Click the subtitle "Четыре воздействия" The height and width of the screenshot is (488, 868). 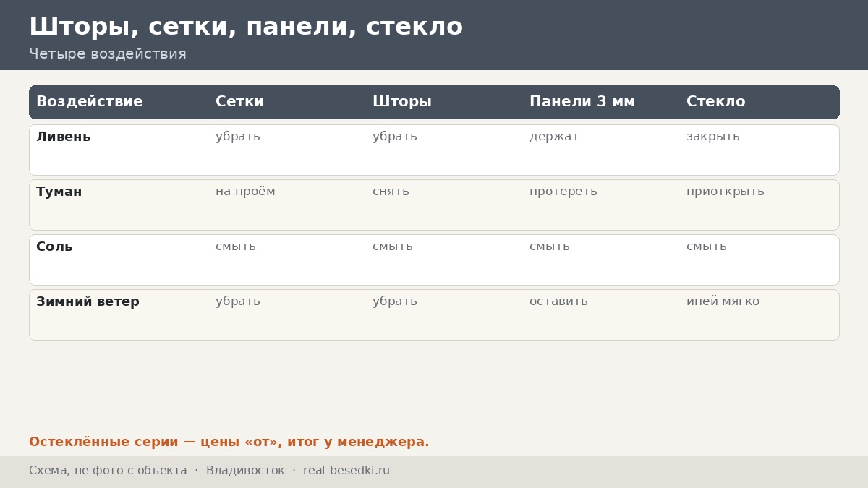(x=108, y=54)
